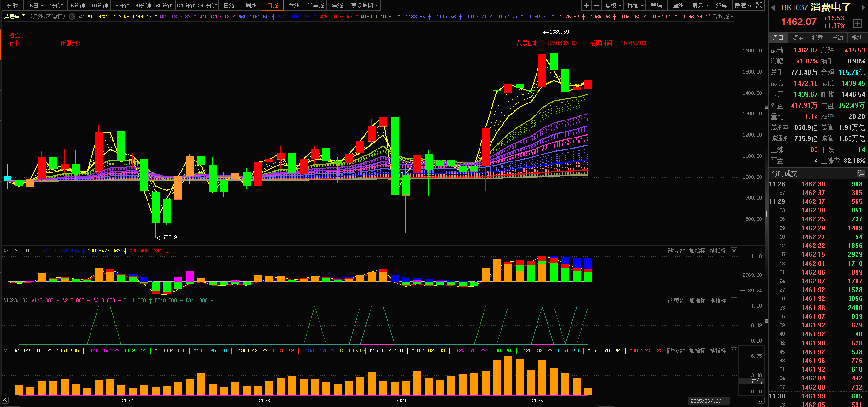
Task: Zoom out the chart with the minus icon
Action: (x=596, y=6)
